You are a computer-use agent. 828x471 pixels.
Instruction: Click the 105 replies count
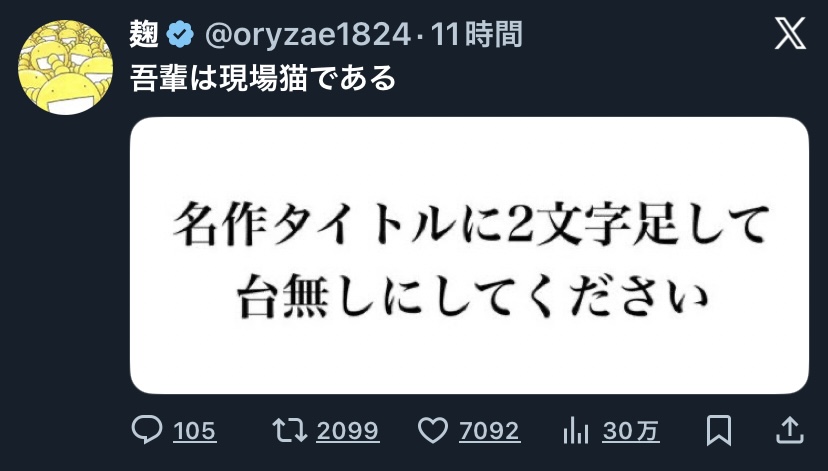tap(195, 431)
